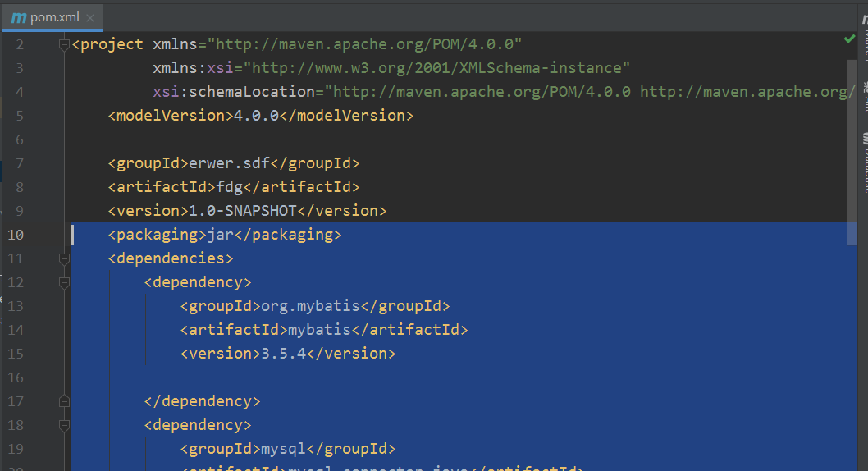Click line number 10 in gutter
The height and width of the screenshot is (471, 868).
click(x=16, y=235)
